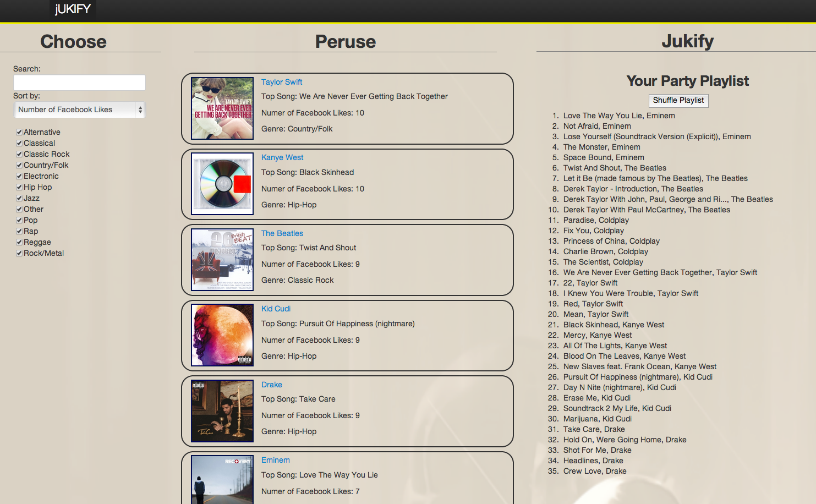Image resolution: width=816 pixels, height=504 pixels.
Task: Click Kid Cudi album cover thumbnail
Action: click(222, 335)
